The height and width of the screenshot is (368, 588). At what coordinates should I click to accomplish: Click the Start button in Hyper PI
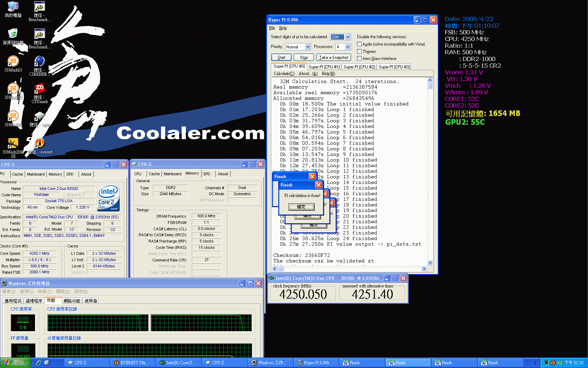tap(281, 57)
